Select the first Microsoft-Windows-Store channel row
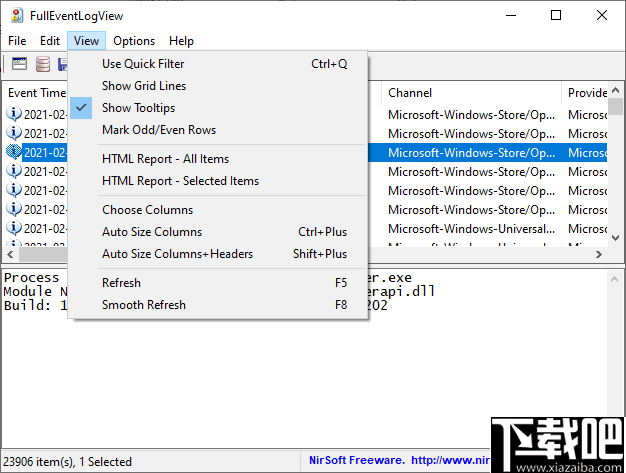626x473 pixels. (471, 115)
